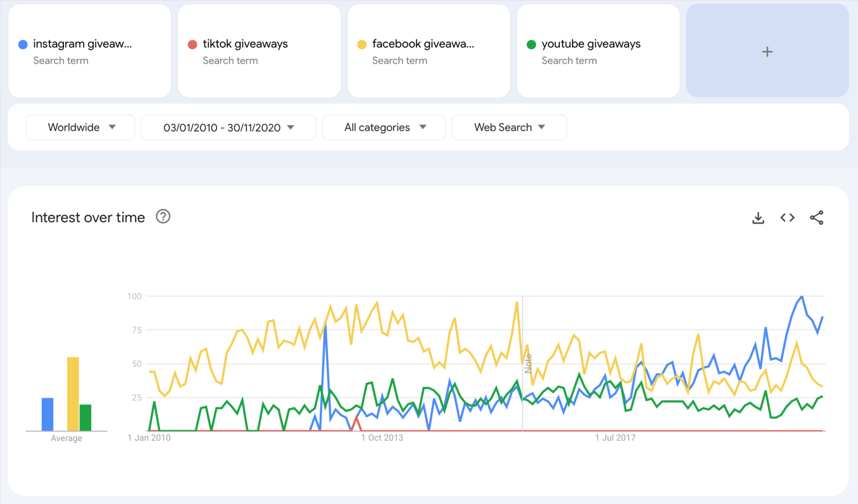
Task: Open the embed code option
Action: point(787,218)
